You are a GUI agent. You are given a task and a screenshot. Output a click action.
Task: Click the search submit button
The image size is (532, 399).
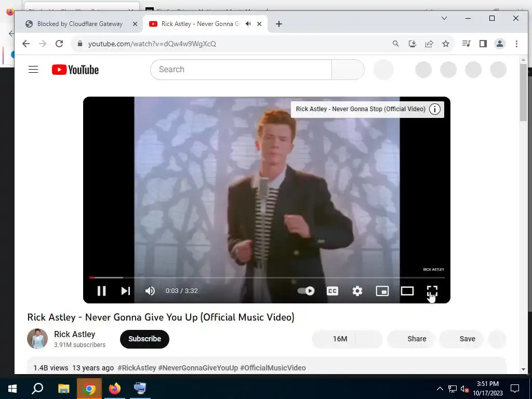348,70
